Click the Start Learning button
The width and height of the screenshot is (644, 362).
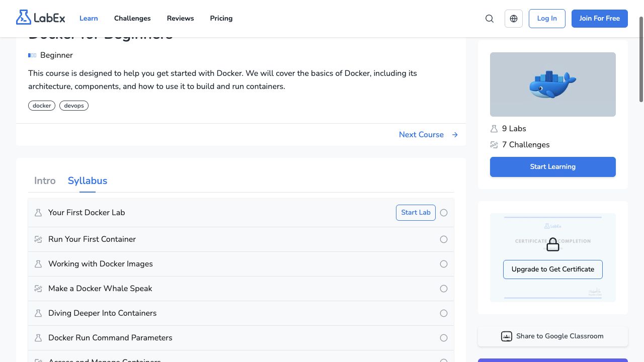point(553,167)
